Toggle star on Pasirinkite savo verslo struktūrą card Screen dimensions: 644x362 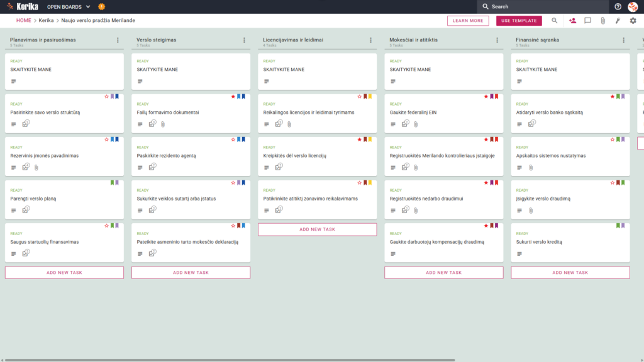[x=106, y=96]
